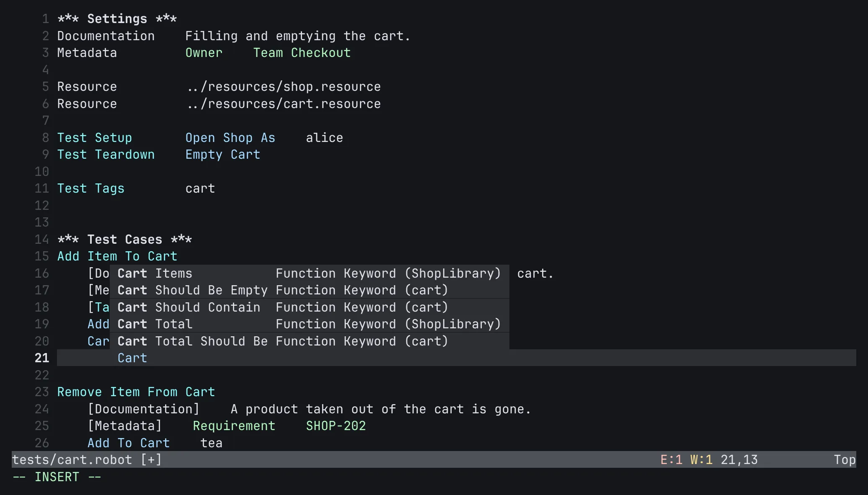Click line number 21 in gutter
Screen dimensions: 868x495
pos(42,358)
